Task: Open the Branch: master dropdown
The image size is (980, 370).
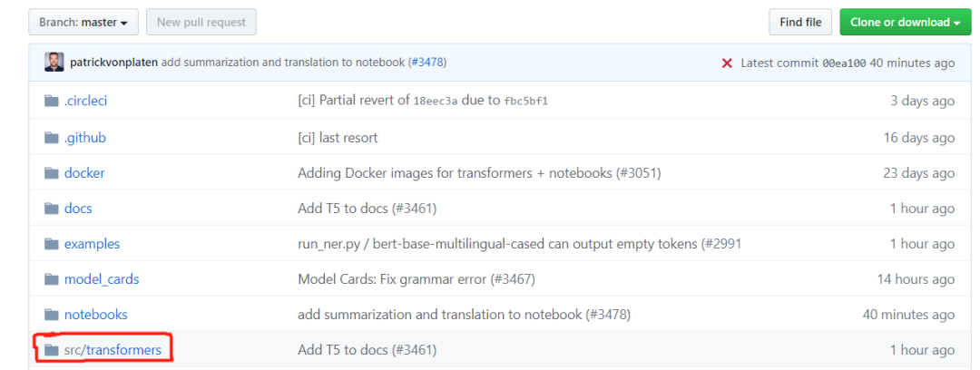Action: pos(83,22)
